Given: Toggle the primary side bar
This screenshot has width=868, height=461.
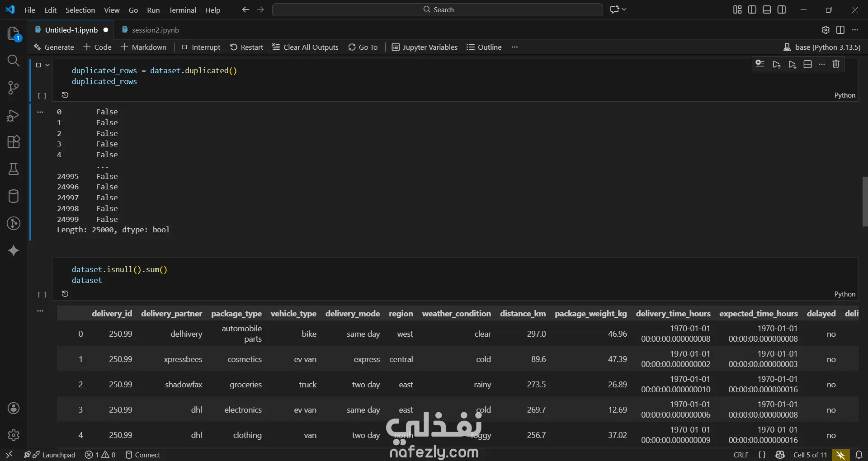Looking at the screenshot, I should click(752, 9).
